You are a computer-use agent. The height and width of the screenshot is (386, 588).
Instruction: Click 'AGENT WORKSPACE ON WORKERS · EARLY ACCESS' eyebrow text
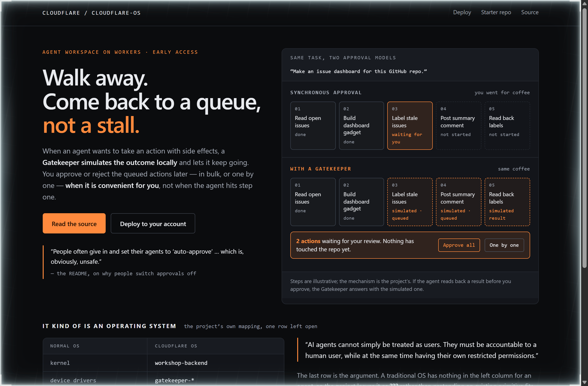pyautogui.click(x=120, y=52)
